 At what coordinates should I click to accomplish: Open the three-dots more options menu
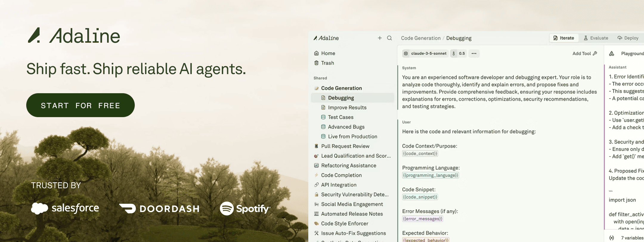474,53
